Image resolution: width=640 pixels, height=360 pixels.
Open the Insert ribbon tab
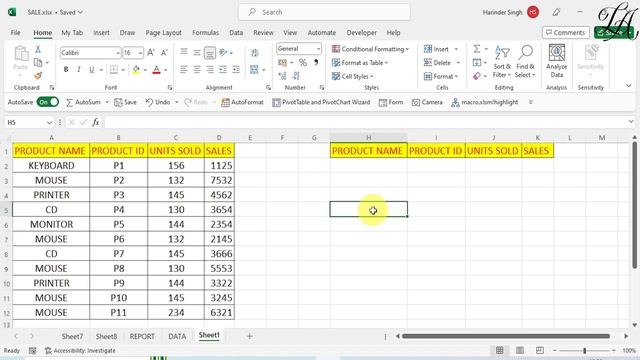pyautogui.click(x=101, y=33)
